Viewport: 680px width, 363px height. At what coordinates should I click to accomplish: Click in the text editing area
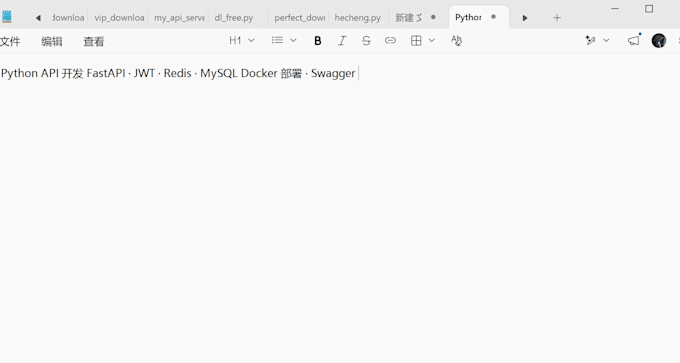[340, 208]
